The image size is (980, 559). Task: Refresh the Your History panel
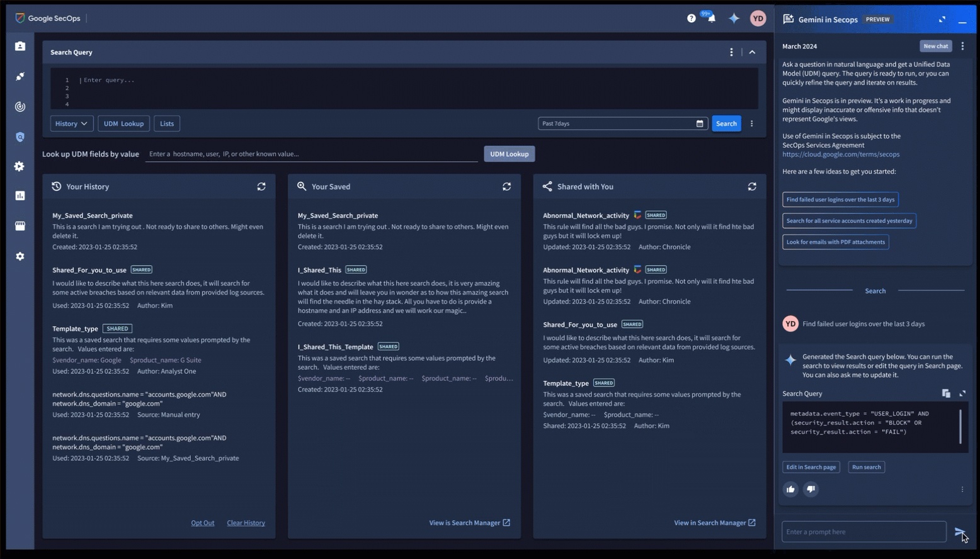tap(261, 186)
